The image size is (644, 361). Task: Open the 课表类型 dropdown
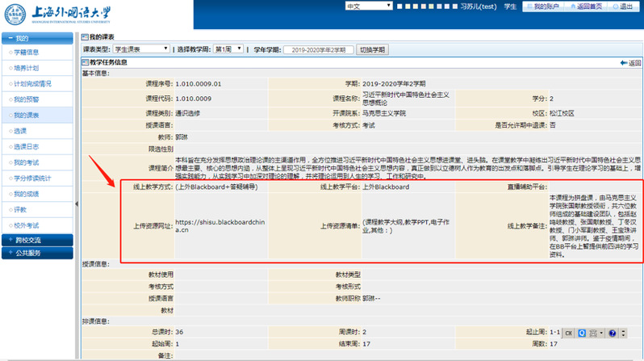pyautogui.click(x=139, y=49)
